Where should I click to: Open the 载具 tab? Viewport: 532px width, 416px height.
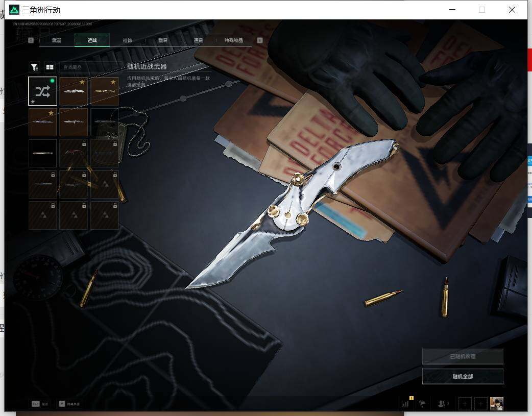(x=163, y=40)
